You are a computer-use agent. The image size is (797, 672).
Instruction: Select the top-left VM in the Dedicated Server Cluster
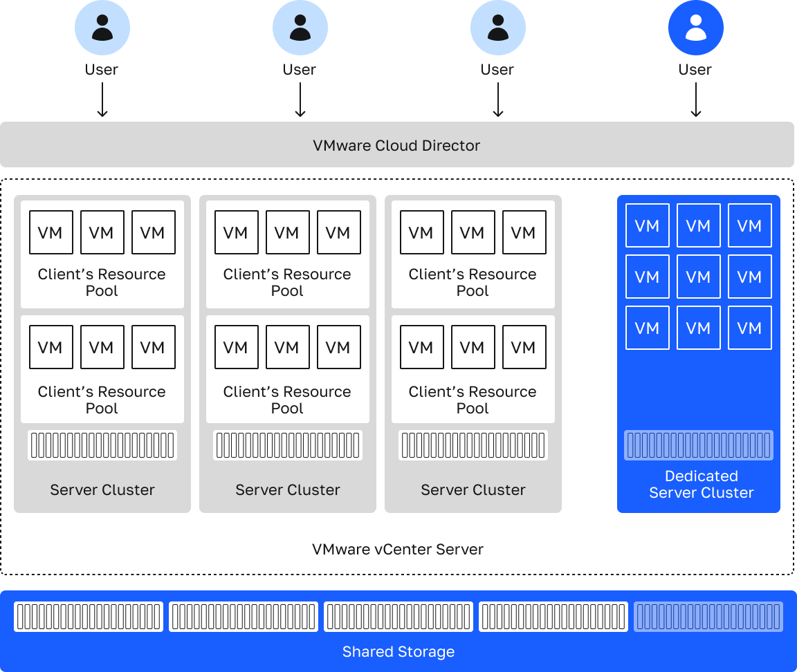pyautogui.click(x=647, y=225)
